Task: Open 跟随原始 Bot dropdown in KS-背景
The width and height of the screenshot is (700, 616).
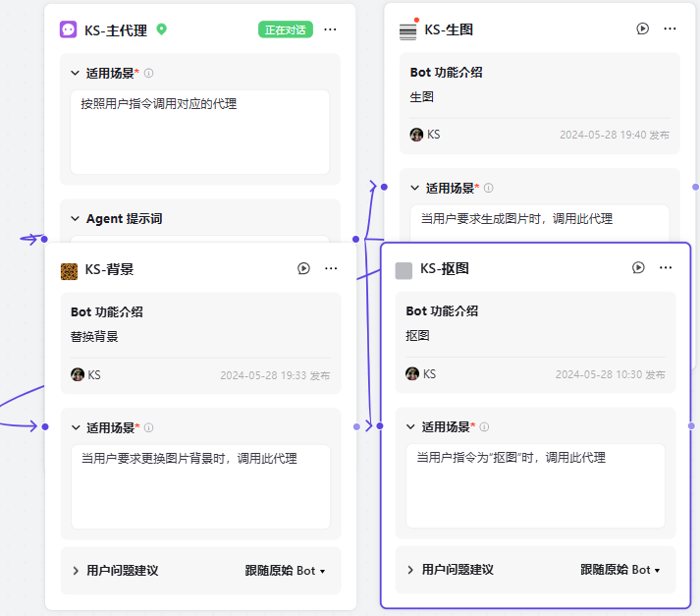Action: 285,570
